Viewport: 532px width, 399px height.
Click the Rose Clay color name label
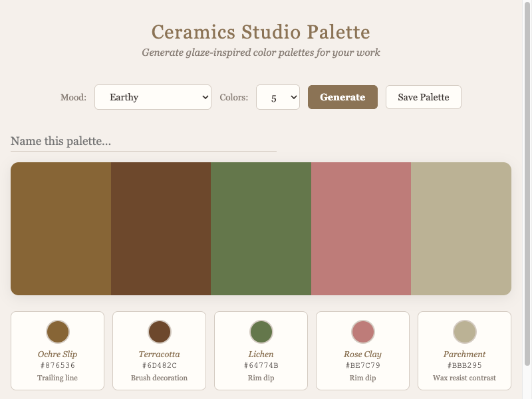(362, 354)
